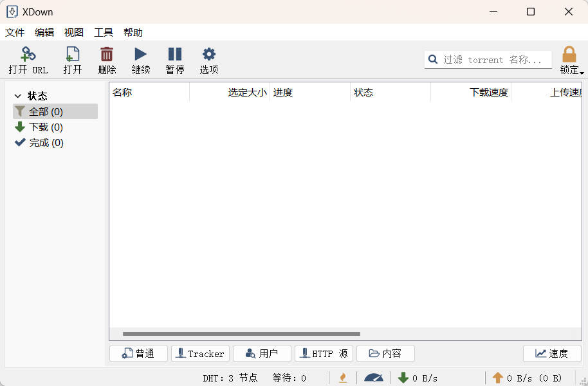Open settings via the 选项 gear icon
This screenshot has width=588, height=386.
coord(208,60)
